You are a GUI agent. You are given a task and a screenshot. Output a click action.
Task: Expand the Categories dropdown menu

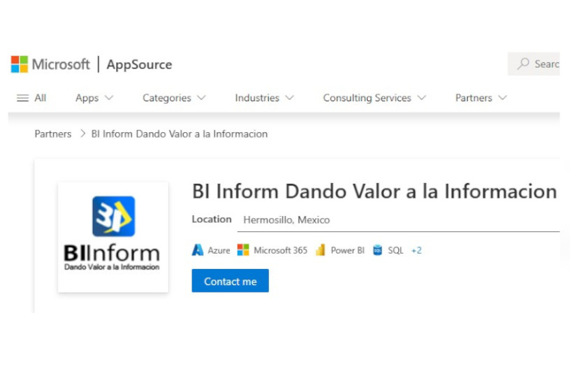(174, 98)
